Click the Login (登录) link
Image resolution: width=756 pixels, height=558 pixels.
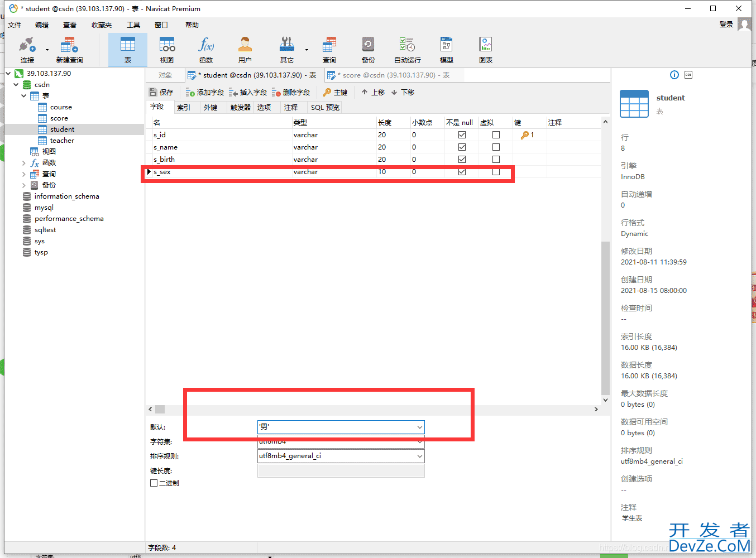click(726, 25)
